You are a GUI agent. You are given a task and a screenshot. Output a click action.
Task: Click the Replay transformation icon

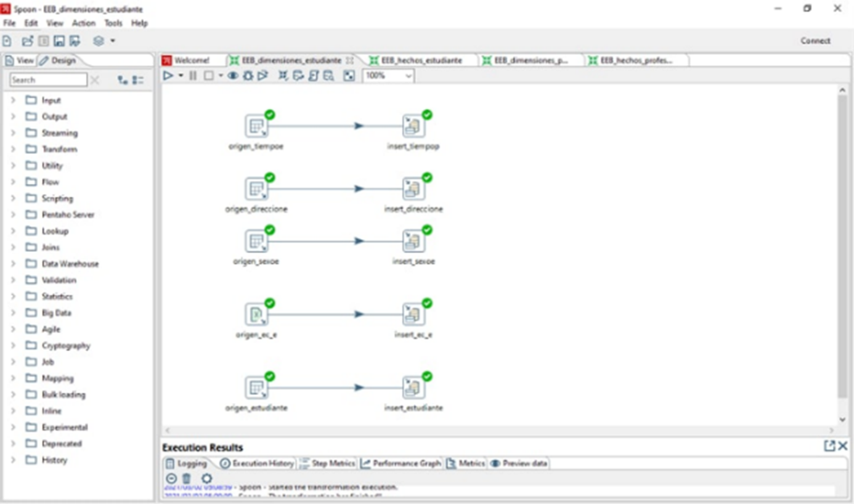[x=262, y=75]
